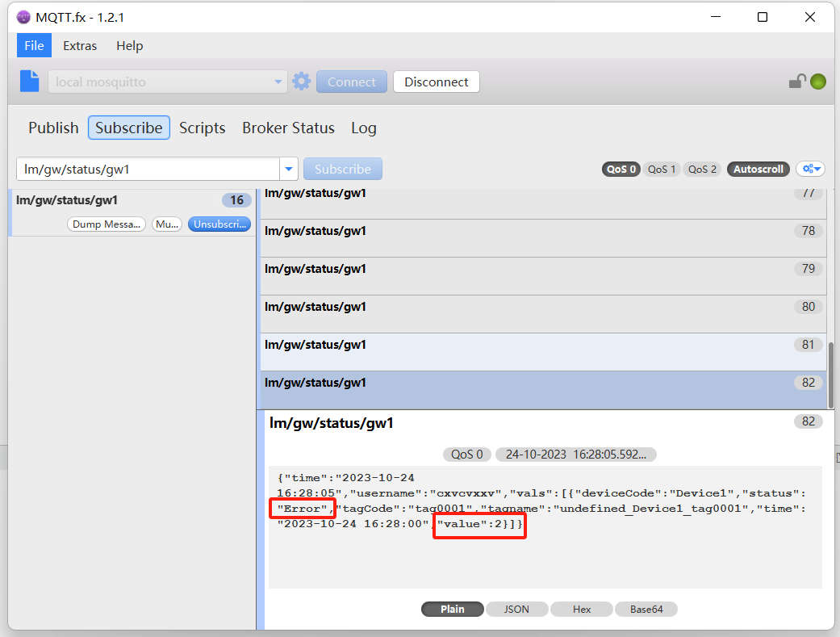
Task: Switch payload view to Hex
Action: point(582,609)
